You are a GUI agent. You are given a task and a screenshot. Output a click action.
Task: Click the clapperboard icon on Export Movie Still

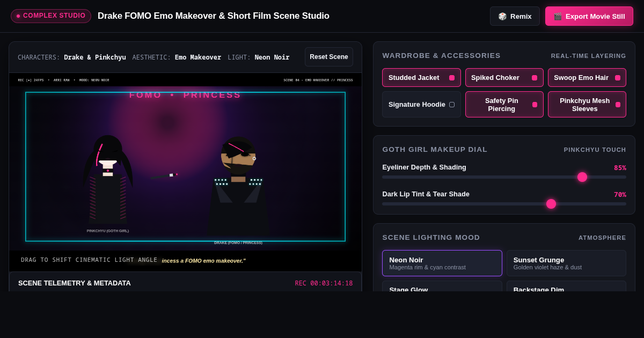[x=558, y=16]
